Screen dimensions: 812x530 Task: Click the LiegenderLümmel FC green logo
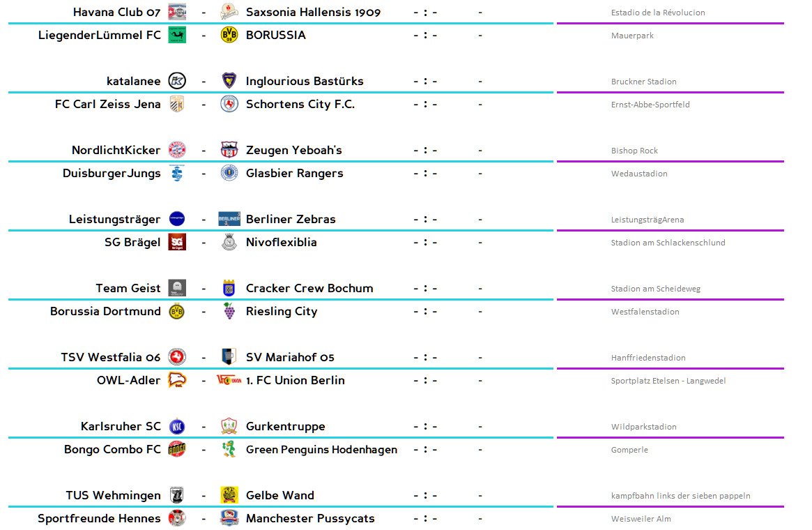177,35
